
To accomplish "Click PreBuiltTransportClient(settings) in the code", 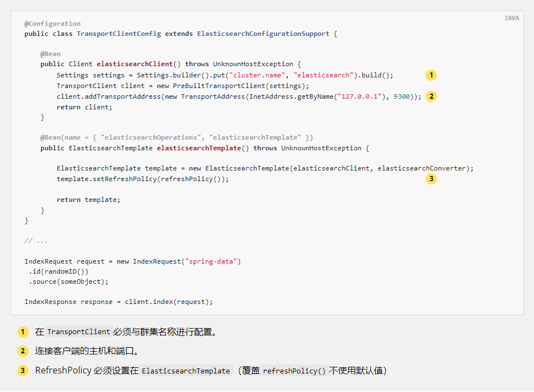I will (x=239, y=86).
